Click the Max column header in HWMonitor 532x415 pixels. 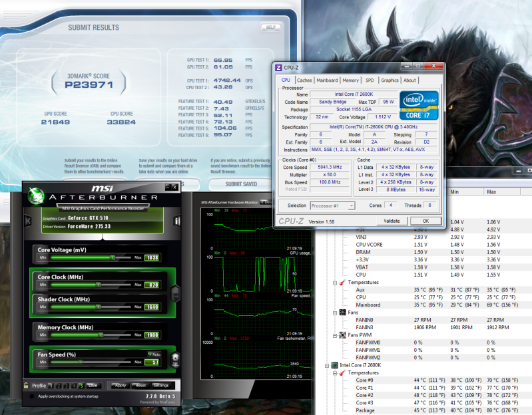click(502, 192)
